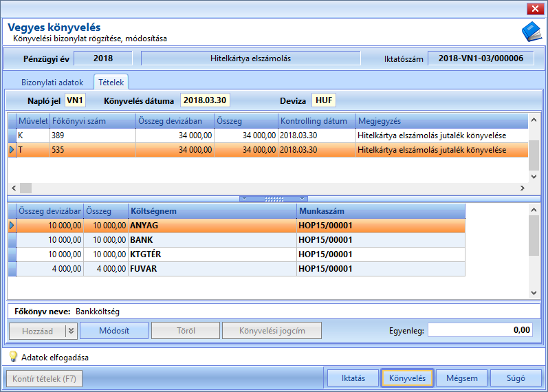
Task: Click the Kontír tételek (F7) button
Action: (45, 379)
